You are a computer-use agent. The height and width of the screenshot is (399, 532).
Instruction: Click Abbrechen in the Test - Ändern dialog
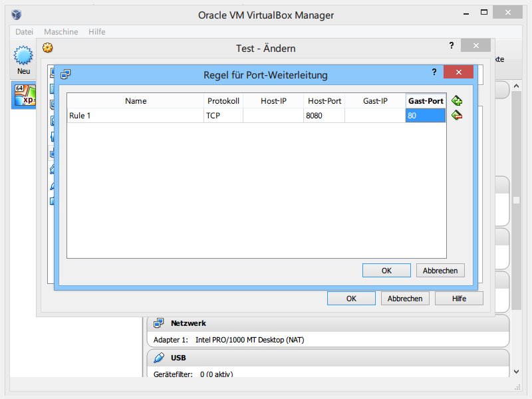[405, 298]
